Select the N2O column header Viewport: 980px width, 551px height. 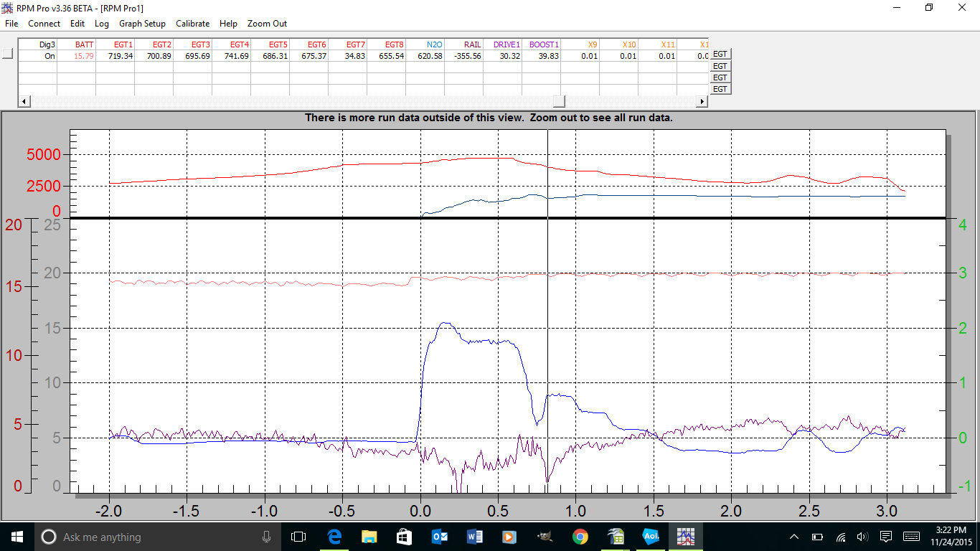[435, 44]
